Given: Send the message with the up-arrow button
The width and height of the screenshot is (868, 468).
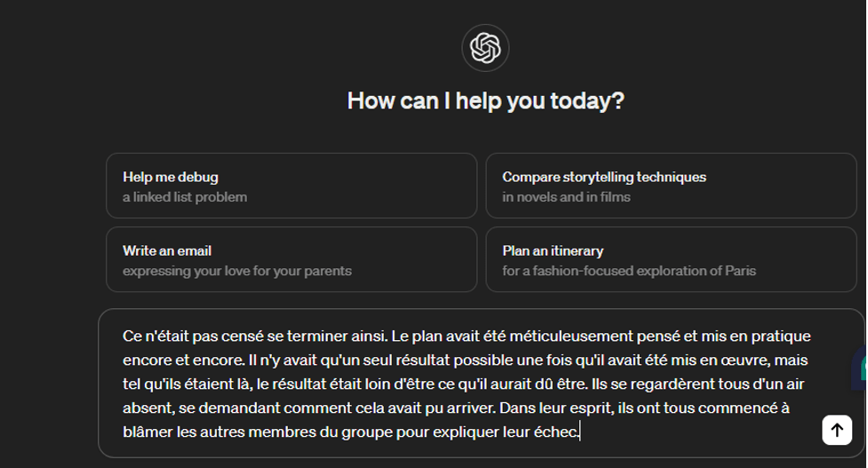Looking at the screenshot, I should pyautogui.click(x=837, y=430).
